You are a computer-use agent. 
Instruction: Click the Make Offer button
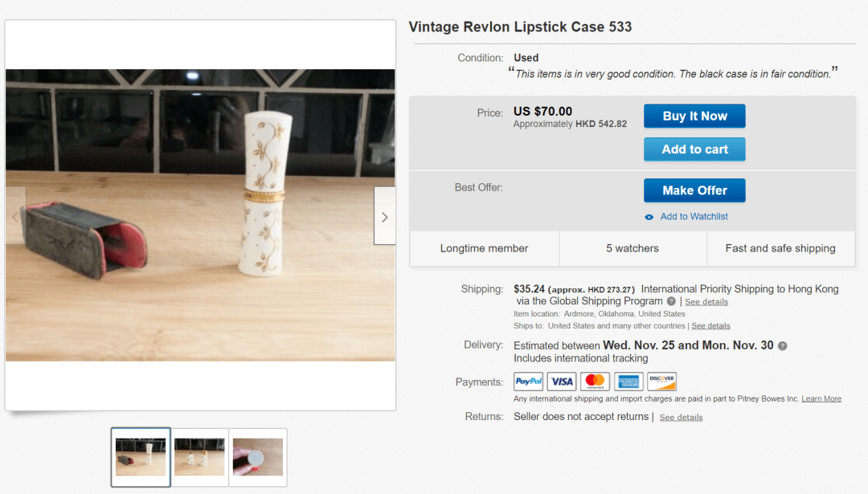click(694, 190)
